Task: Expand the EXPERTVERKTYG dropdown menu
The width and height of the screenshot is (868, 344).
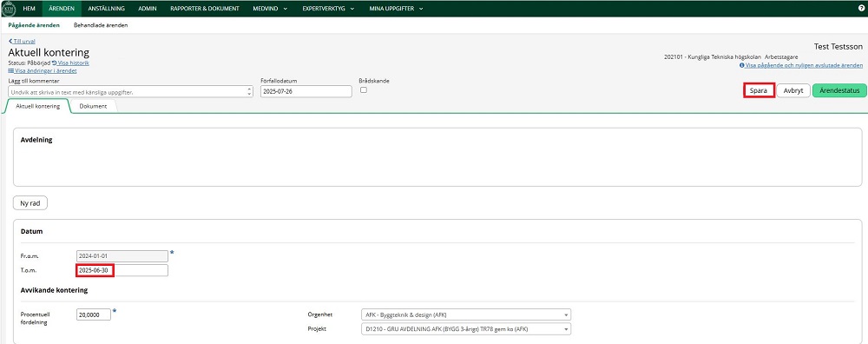Action: tap(328, 9)
